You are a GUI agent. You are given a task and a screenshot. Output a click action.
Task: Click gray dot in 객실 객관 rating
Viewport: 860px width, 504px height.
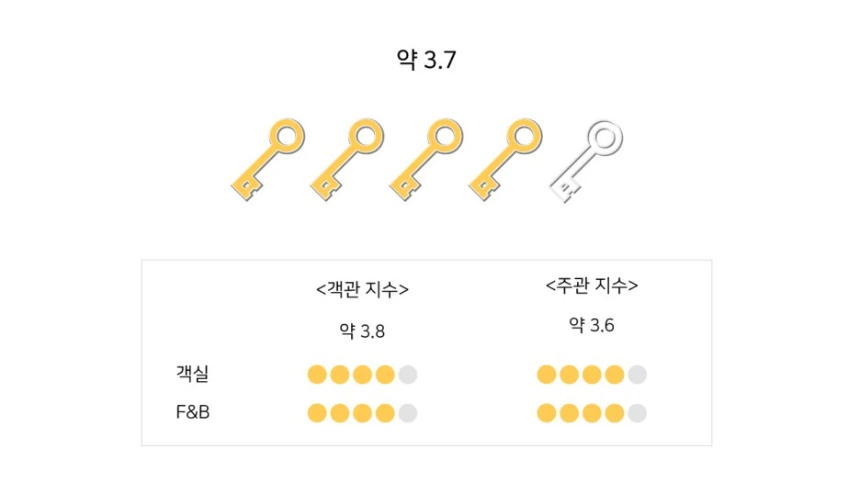click(408, 375)
